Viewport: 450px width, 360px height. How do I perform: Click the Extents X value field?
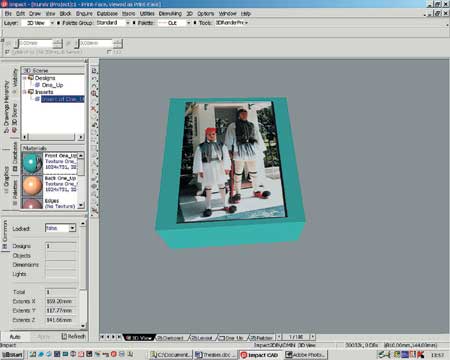coord(61,301)
